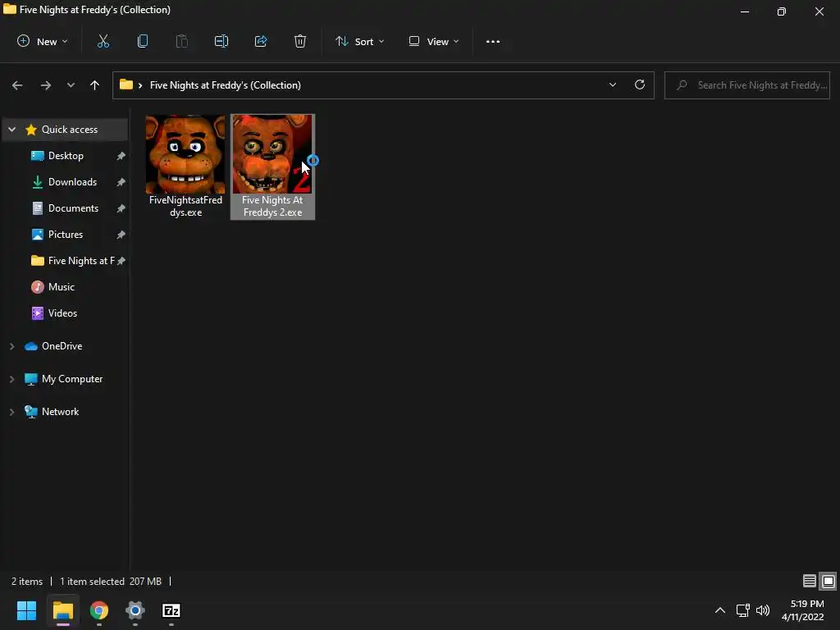
Task: Show recent locations dropdown
Action: click(x=71, y=85)
